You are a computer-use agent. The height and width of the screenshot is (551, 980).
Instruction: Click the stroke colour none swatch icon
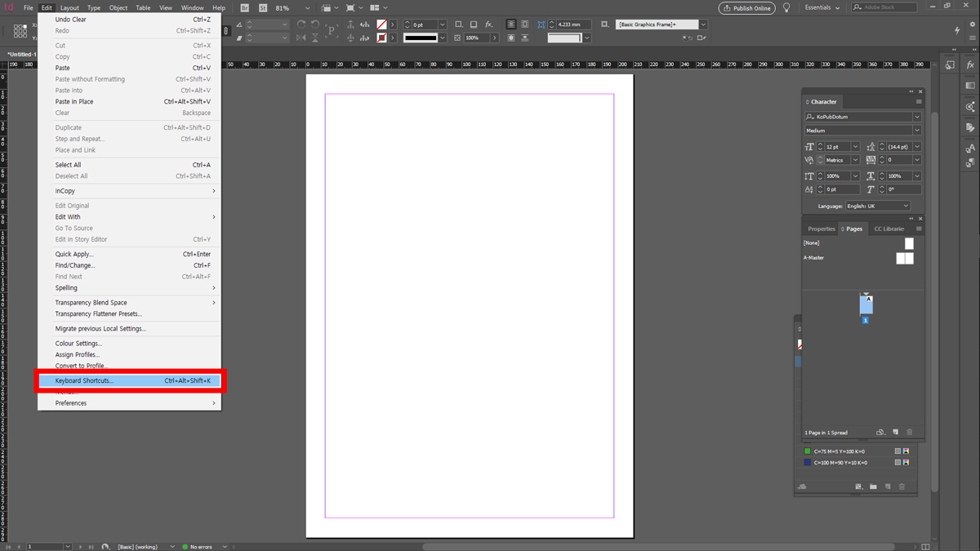click(381, 38)
